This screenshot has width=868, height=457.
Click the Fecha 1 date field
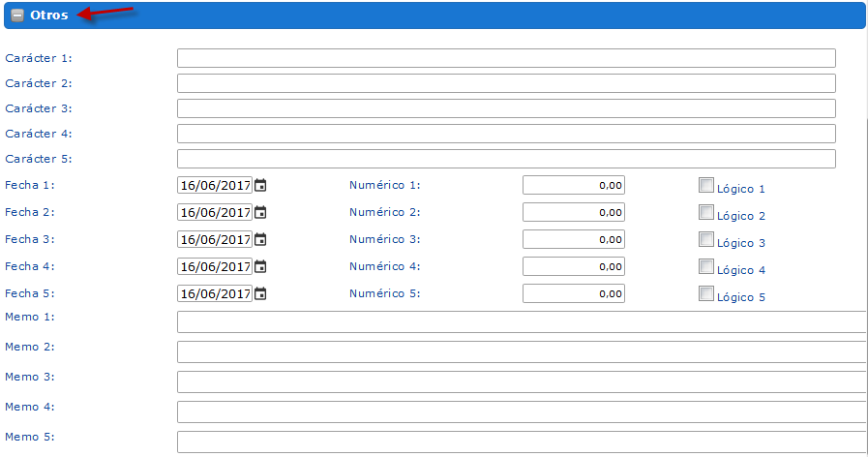(x=215, y=185)
